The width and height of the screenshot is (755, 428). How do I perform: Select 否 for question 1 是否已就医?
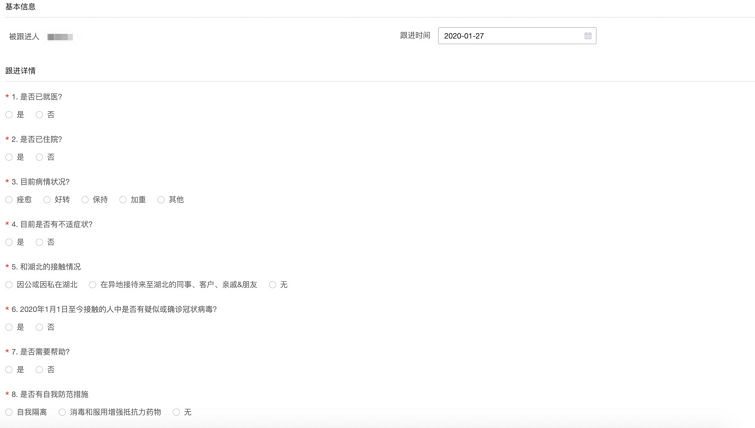click(39, 115)
